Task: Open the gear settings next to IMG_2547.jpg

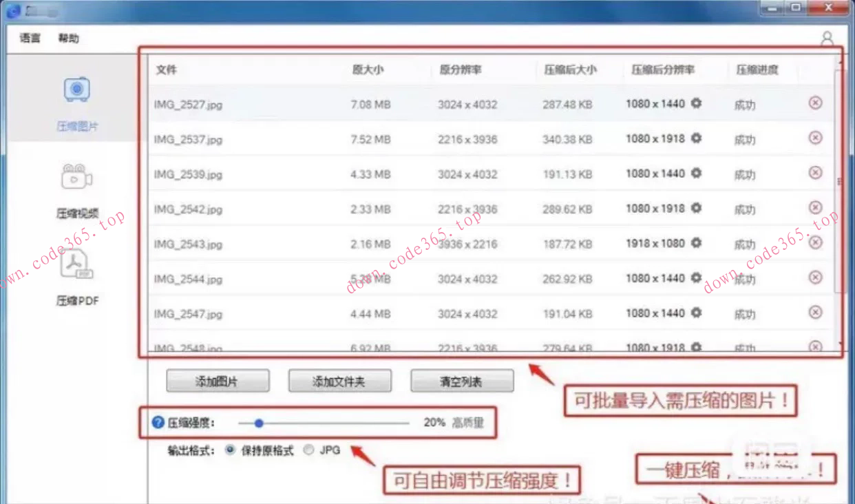Action: pyautogui.click(x=696, y=313)
